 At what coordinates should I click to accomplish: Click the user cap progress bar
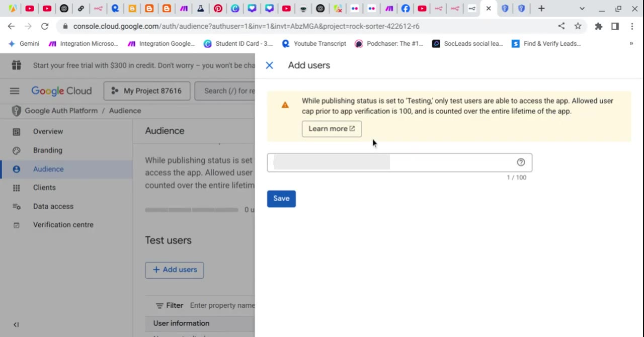coord(192,210)
